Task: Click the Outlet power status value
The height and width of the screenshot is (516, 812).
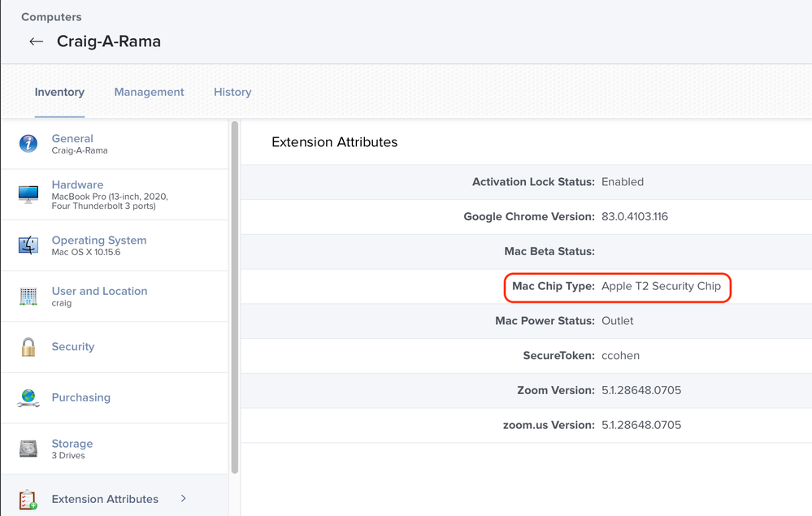Action: click(x=617, y=320)
